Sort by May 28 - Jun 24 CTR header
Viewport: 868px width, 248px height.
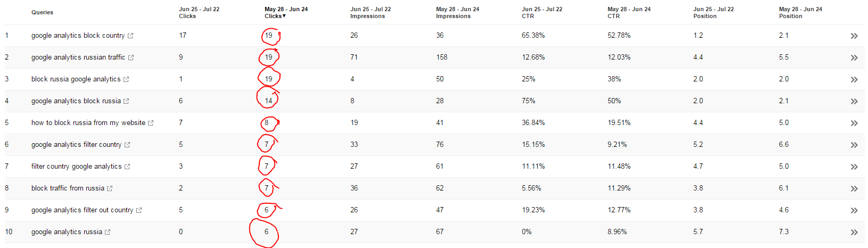pyautogui.click(x=629, y=13)
